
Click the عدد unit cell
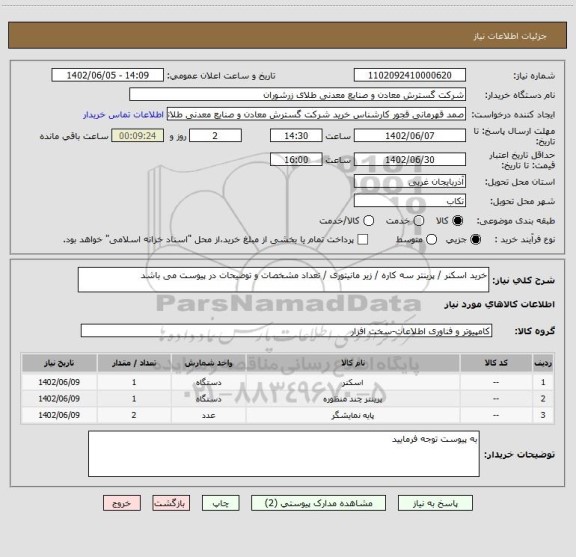coord(208,415)
